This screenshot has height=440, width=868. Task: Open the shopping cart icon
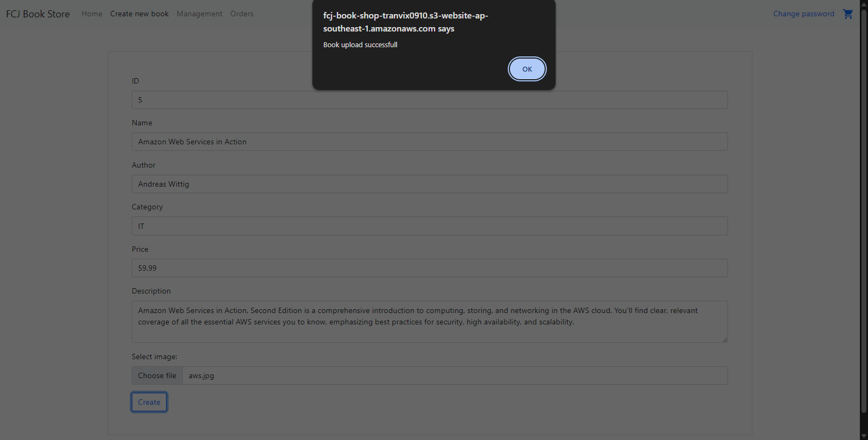coord(848,14)
